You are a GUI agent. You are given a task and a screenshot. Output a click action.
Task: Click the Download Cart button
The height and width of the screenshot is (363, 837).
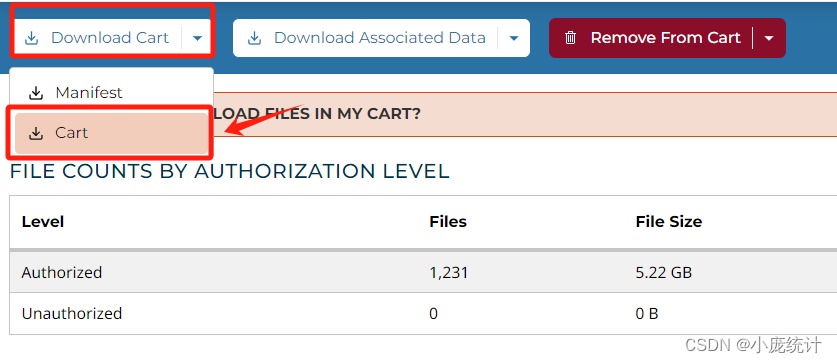98,38
